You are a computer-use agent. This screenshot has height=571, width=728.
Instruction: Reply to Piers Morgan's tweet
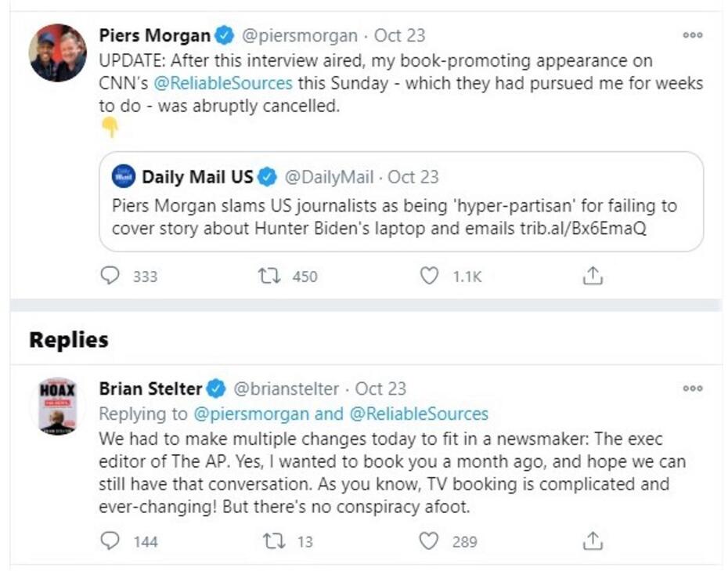point(112,276)
